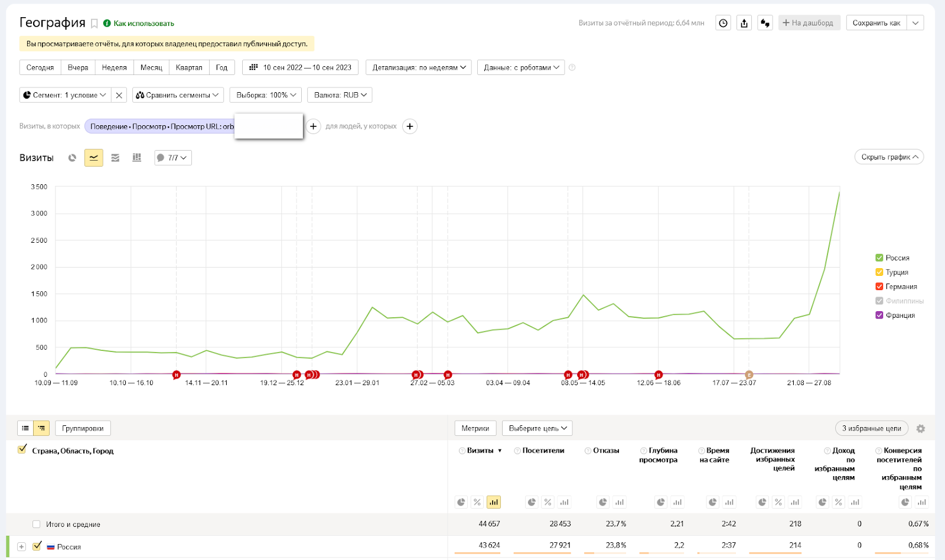
Task: Remove segment with the X icon
Action: [x=119, y=95]
